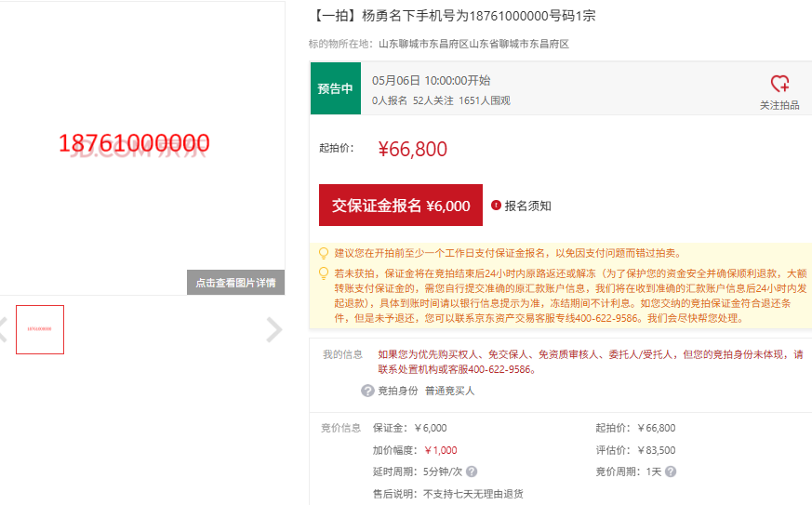Viewport: 812px width, 505px height.
Task: Click the 起拍价 ¥66,800 starting price
Action: [x=412, y=149]
